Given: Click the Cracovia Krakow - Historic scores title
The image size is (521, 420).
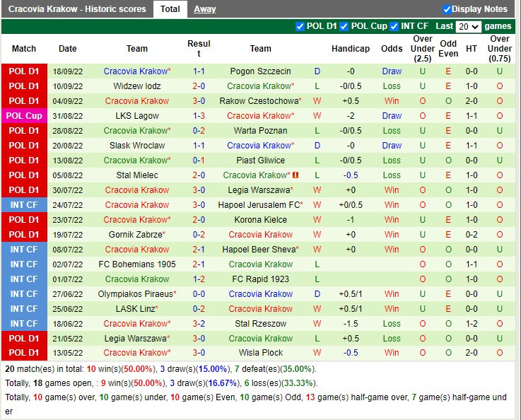Looking at the screenshot, I should [x=77, y=9].
